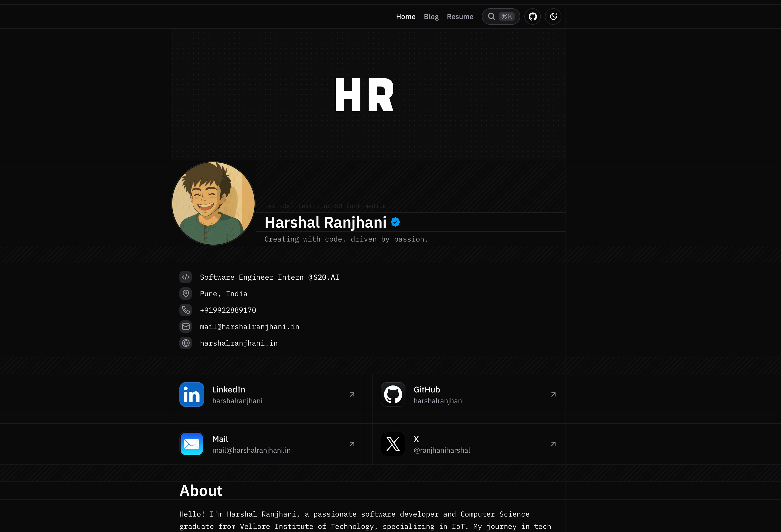
Task: Click the code icon beside the job title
Action: 186,277
